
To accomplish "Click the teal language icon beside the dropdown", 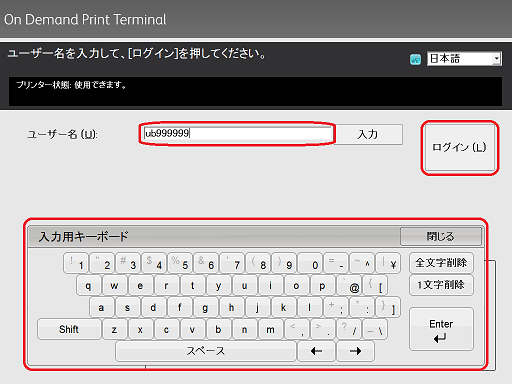I will click(415, 59).
